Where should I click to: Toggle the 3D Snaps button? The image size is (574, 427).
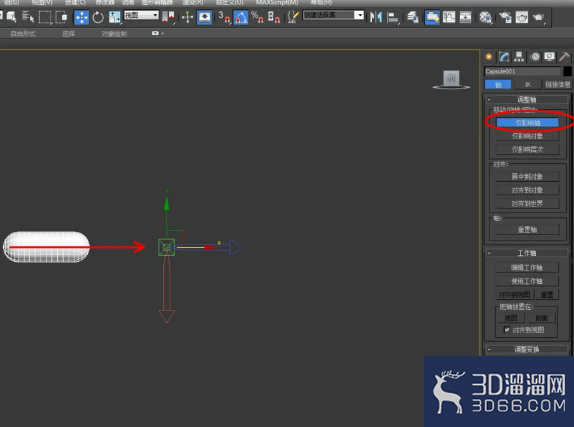(224, 17)
